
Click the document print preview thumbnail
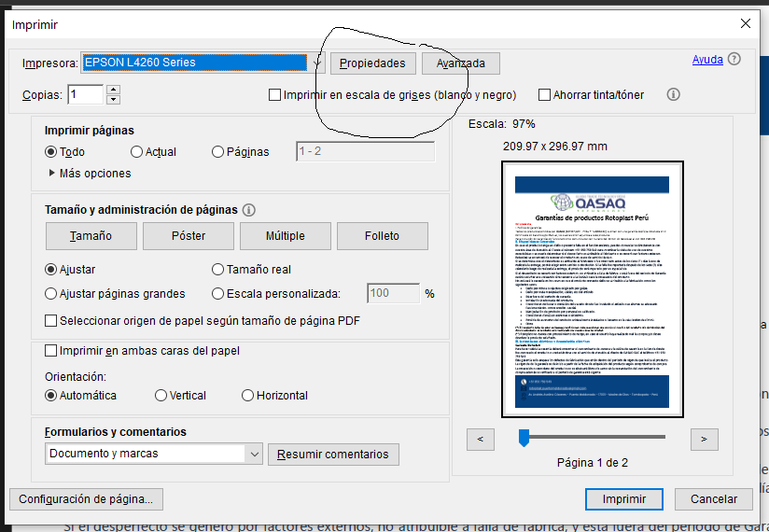[593, 289]
